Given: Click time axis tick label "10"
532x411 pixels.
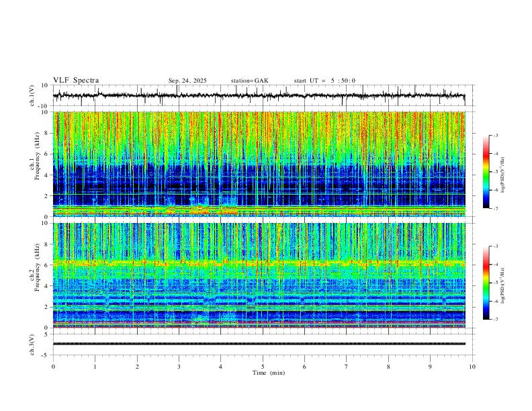Looking at the screenshot, I should (472, 367).
